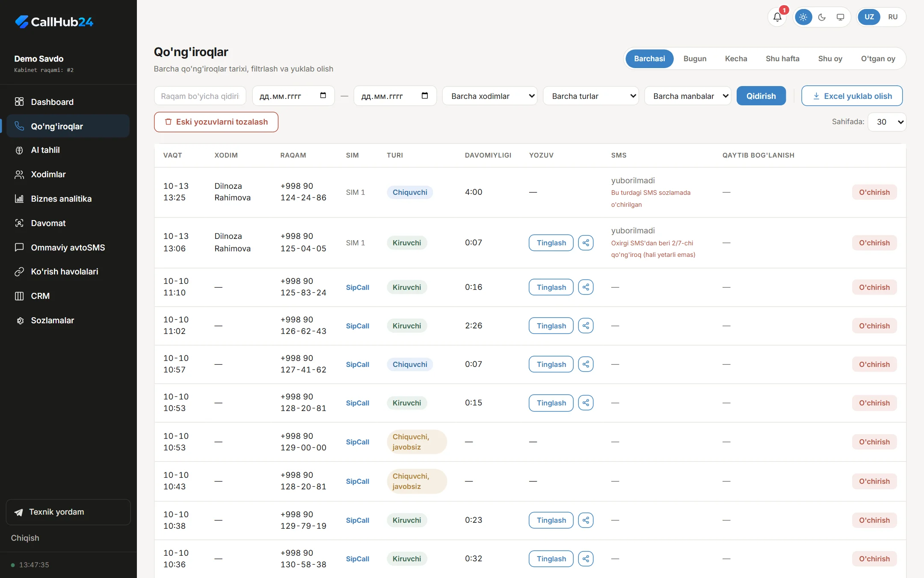
Task: Switch to dark theme moon icon
Action: point(822,17)
